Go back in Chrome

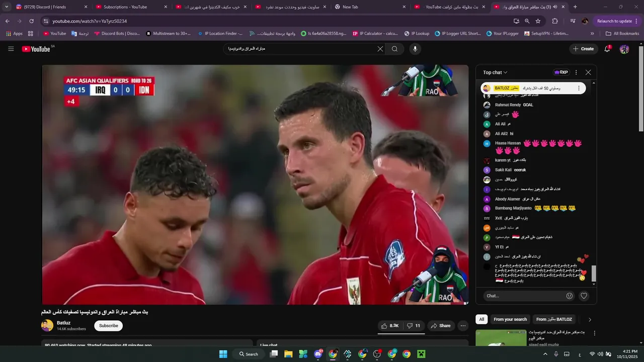(x=8, y=21)
